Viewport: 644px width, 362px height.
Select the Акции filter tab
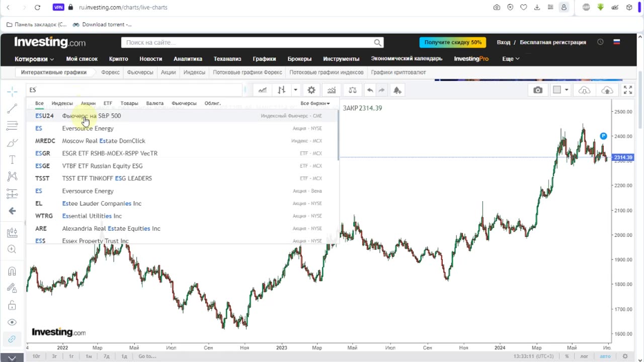(88, 103)
